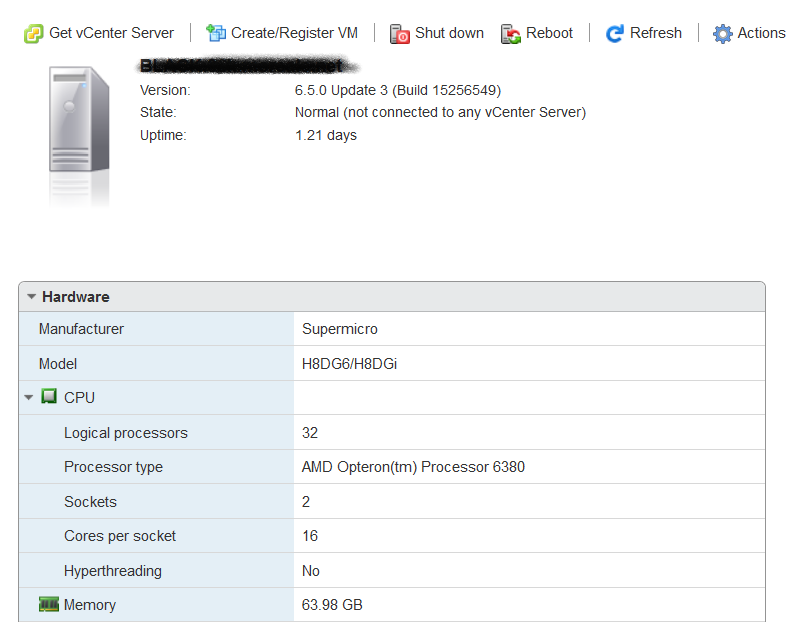The width and height of the screenshot is (795, 622).
Task: Choose Create/Register VM text label
Action: coord(294,33)
